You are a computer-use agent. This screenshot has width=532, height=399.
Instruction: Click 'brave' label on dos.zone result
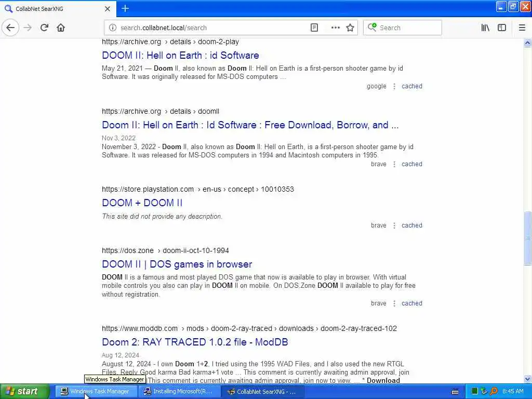click(379, 303)
